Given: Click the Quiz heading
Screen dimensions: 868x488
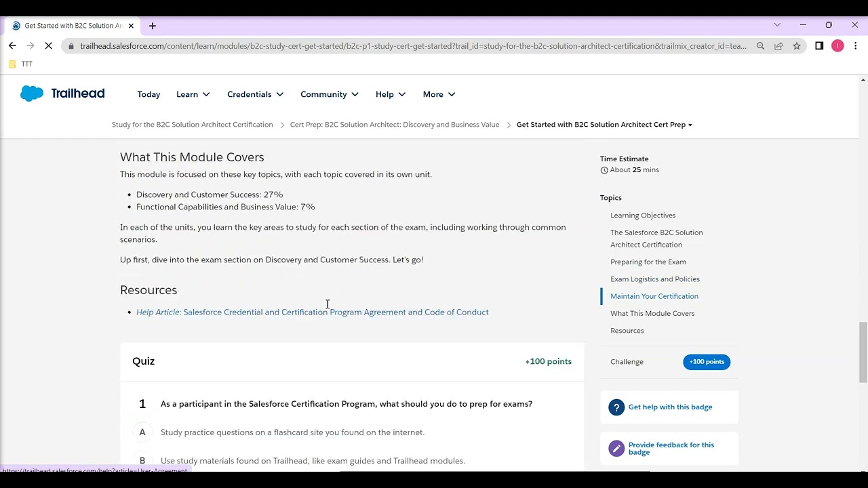Looking at the screenshot, I should [144, 361].
